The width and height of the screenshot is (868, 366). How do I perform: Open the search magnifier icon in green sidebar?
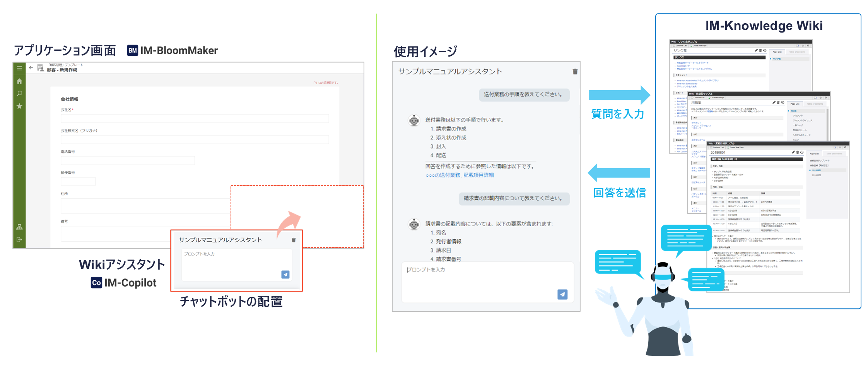click(x=19, y=94)
